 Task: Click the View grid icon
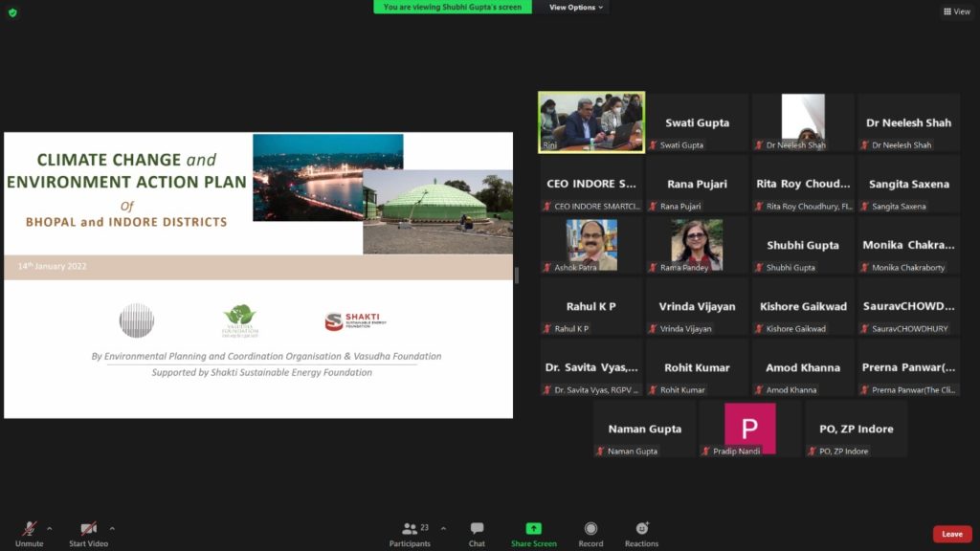[947, 11]
